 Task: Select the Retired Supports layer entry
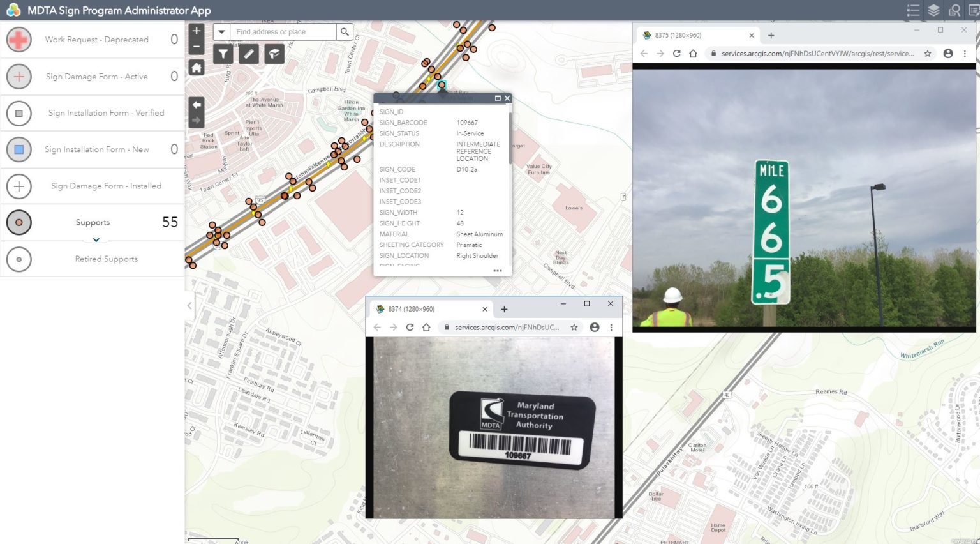[x=106, y=259]
